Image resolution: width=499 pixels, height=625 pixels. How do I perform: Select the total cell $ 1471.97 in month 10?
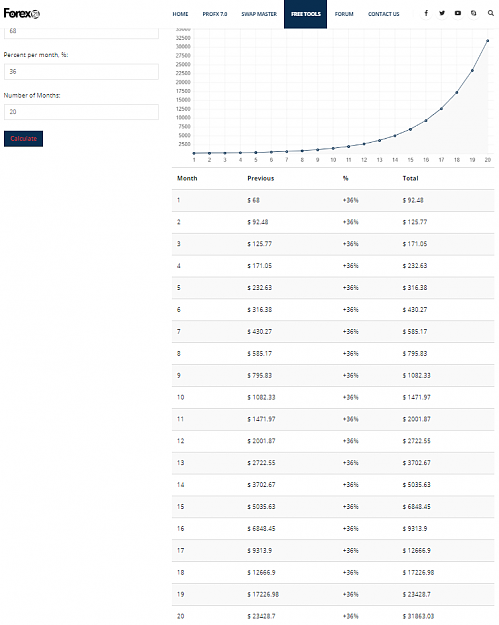416,397
